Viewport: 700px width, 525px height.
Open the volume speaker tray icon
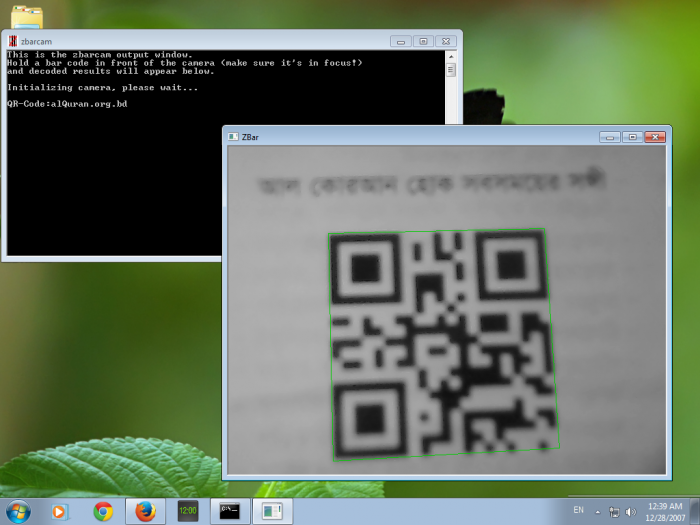coord(630,512)
